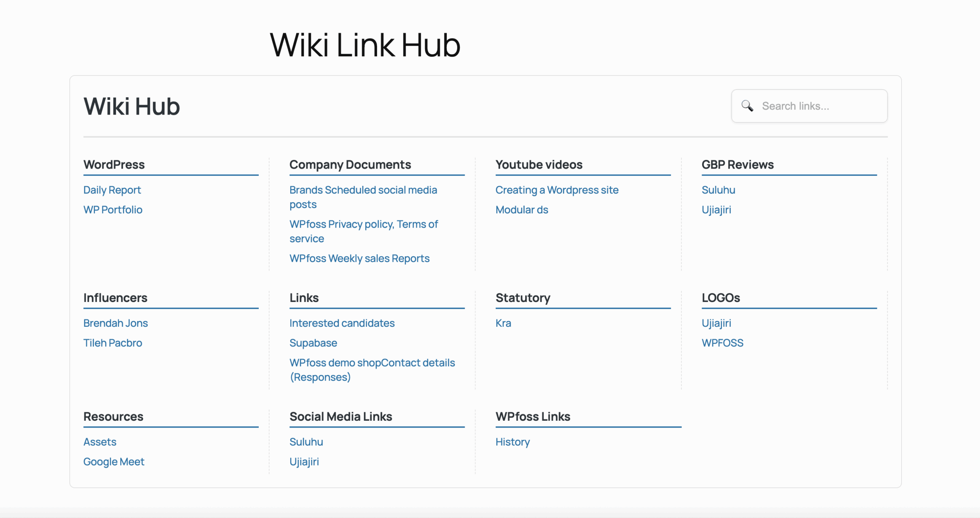This screenshot has width=980, height=518.
Task: Open the WPFOSS logo link
Action: [x=722, y=343]
